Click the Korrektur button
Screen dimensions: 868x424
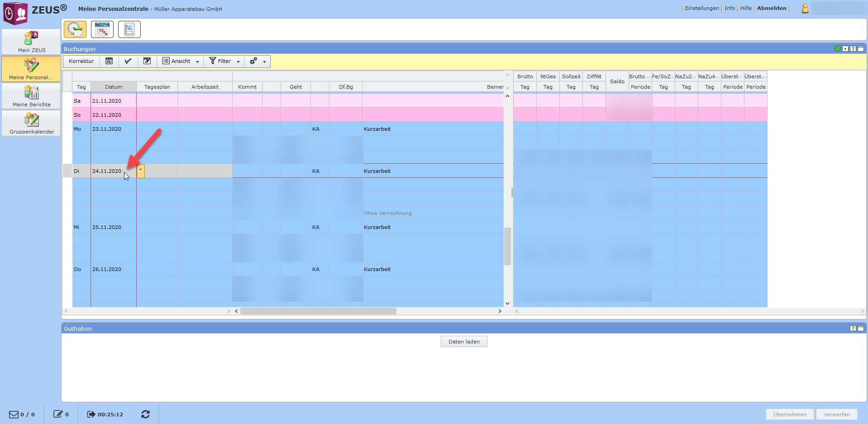[x=81, y=61]
